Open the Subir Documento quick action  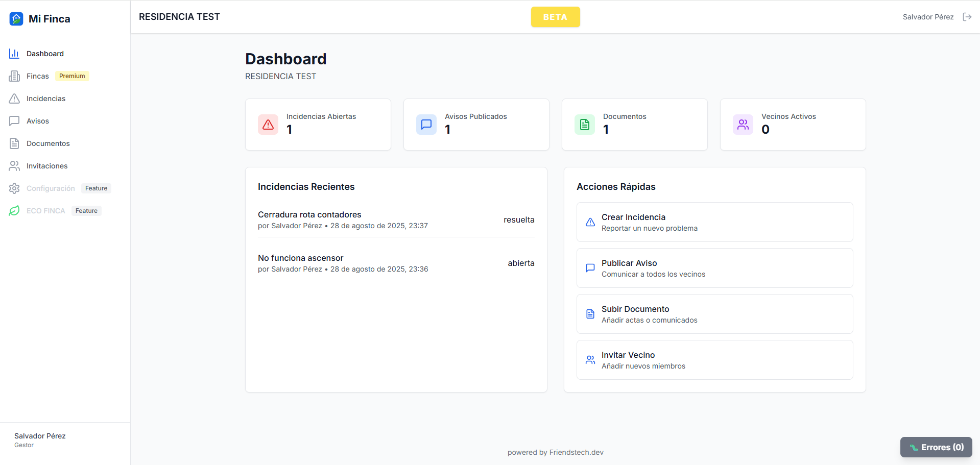714,313
